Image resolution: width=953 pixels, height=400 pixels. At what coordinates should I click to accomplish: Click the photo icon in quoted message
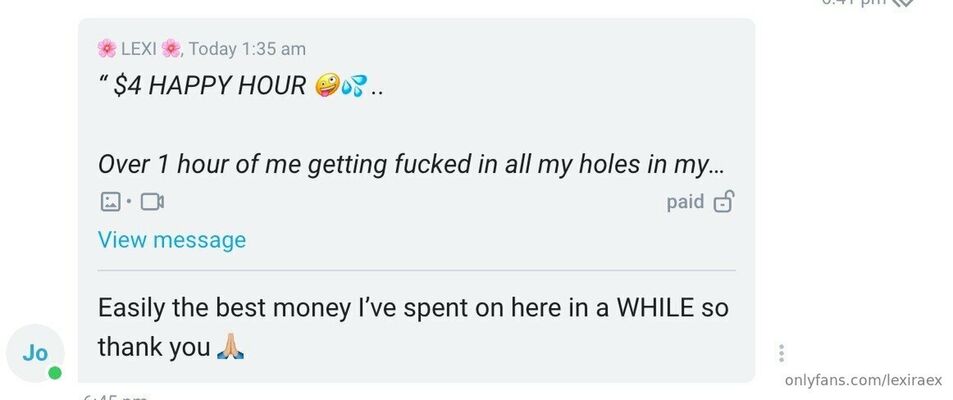tap(110, 202)
